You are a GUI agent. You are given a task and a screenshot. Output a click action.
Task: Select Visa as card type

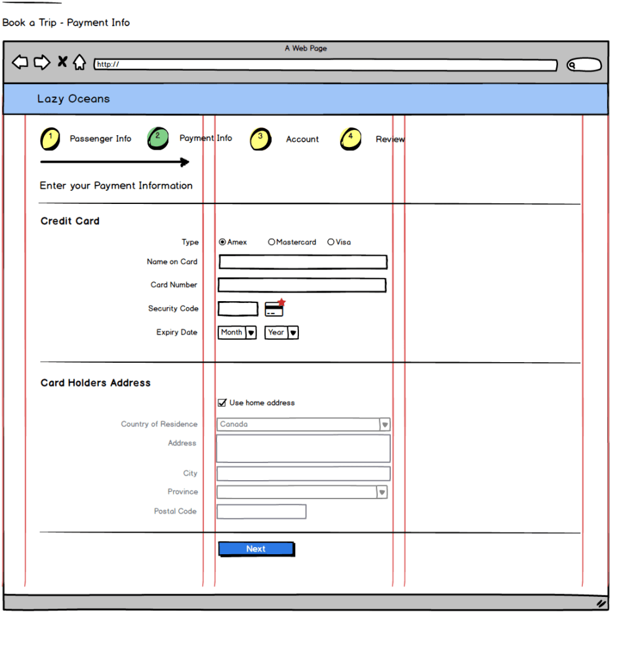(331, 242)
